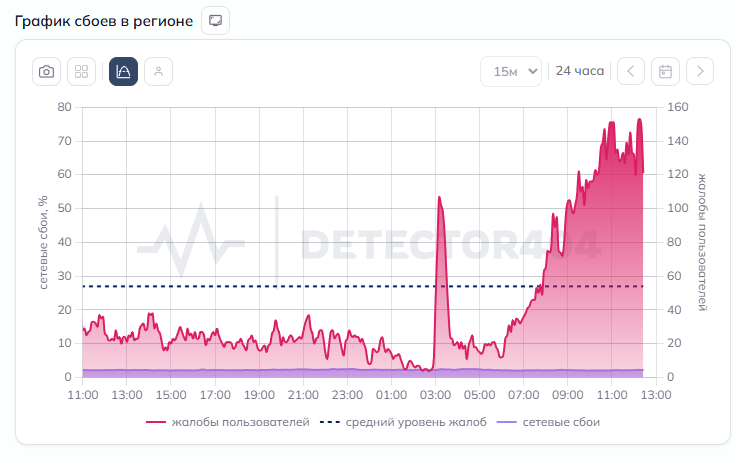
Task: Select the area chart mode icon
Action: [123, 72]
